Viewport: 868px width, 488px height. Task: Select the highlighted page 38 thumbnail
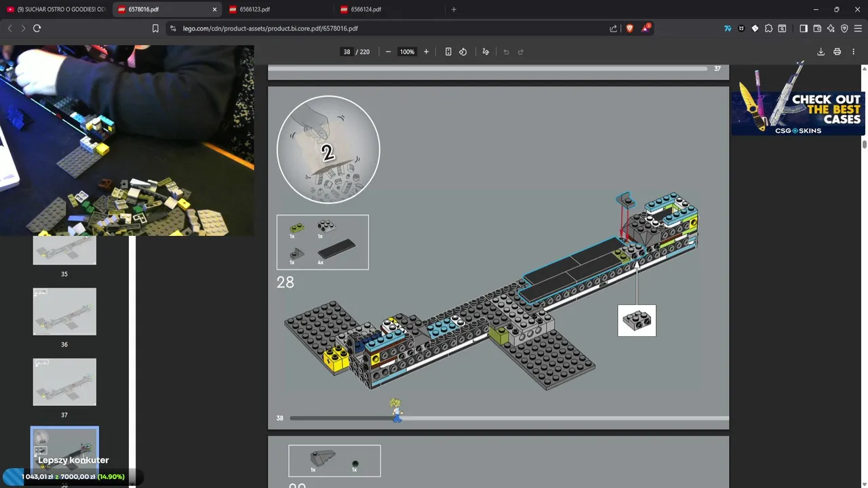point(64,451)
